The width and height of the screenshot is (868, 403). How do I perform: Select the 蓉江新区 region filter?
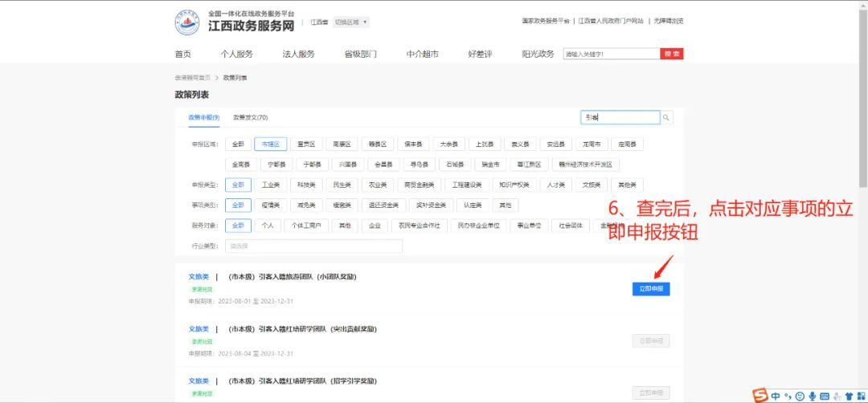coord(529,165)
